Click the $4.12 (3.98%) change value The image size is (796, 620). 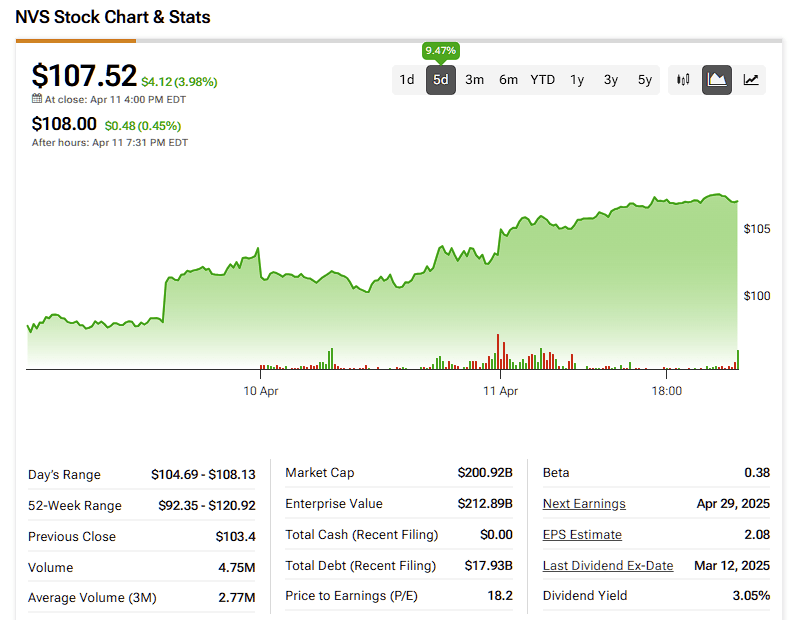tap(179, 82)
